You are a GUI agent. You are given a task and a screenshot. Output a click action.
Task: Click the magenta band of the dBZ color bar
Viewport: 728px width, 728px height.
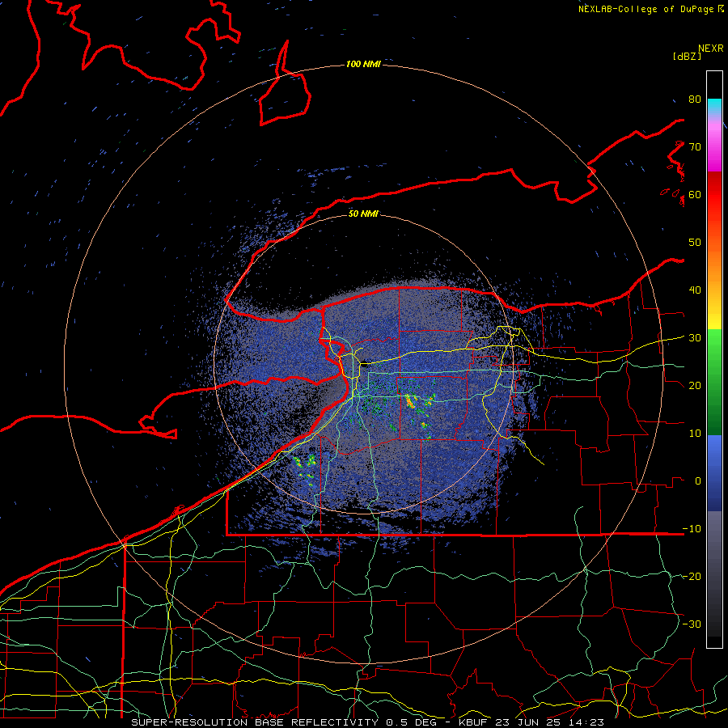tap(714, 149)
